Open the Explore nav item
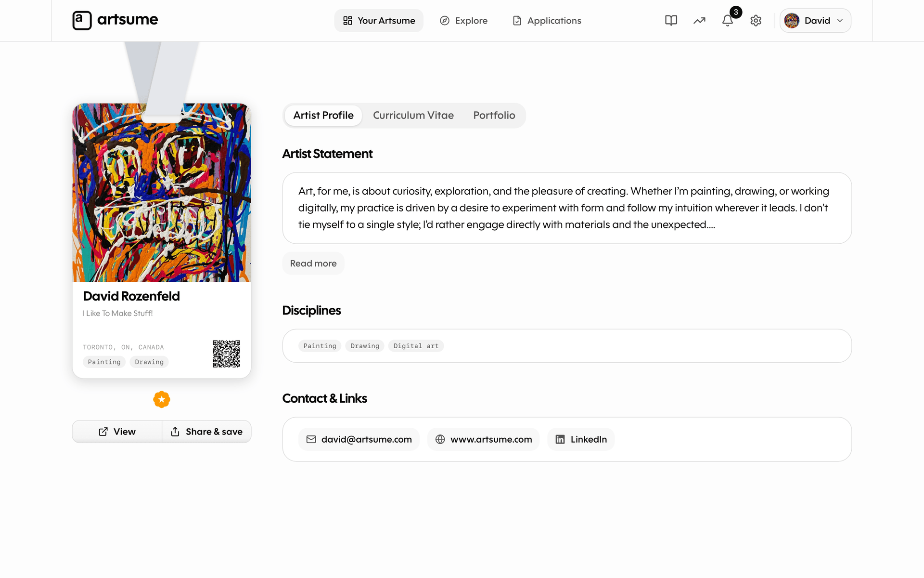The height and width of the screenshot is (578, 924). [463, 21]
